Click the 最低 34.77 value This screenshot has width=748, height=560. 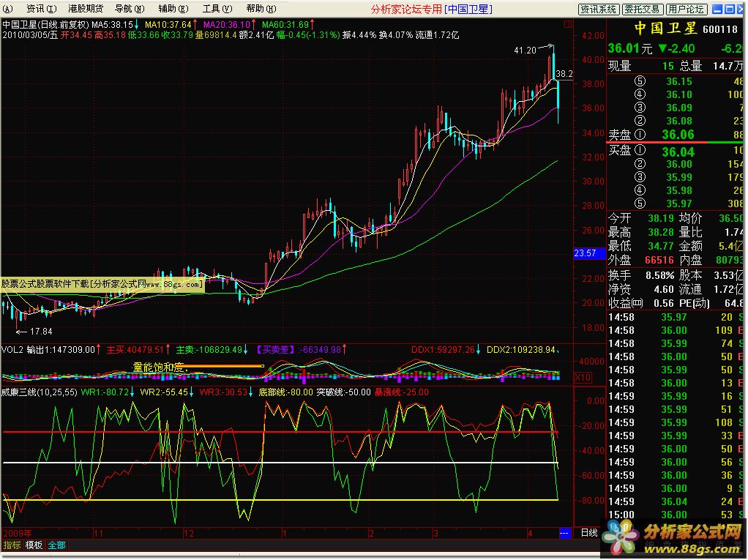(661, 246)
